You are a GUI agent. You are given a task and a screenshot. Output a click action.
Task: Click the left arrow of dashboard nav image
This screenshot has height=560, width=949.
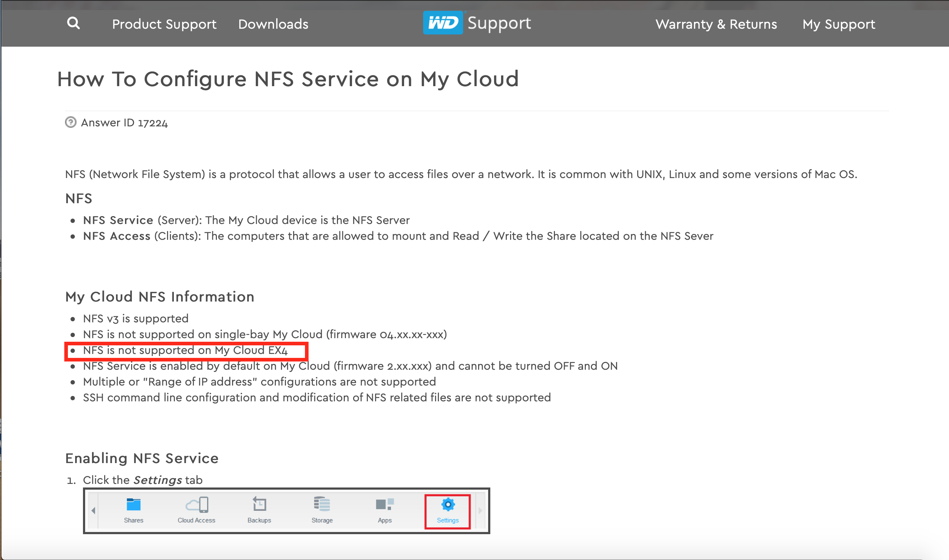pyautogui.click(x=93, y=510)
